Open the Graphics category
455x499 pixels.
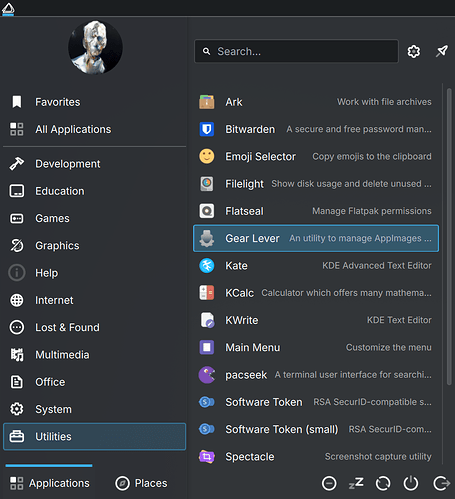[94, 246]
